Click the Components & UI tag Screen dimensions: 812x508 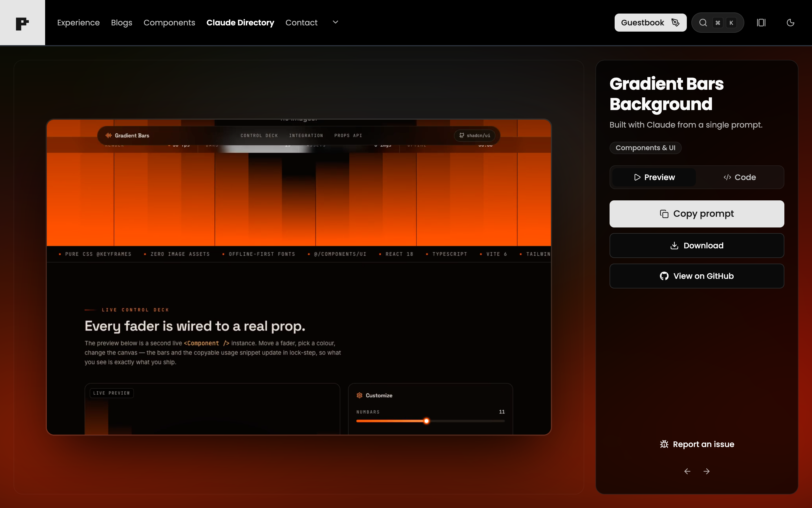point(645,148)
